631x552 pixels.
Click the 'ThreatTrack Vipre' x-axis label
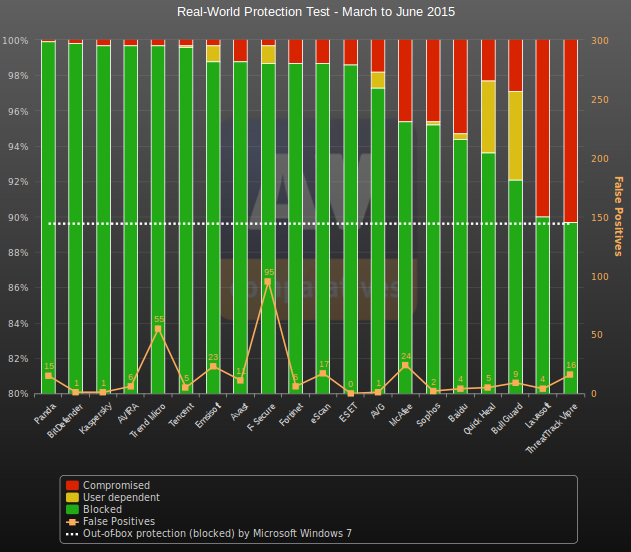(552, 428)
